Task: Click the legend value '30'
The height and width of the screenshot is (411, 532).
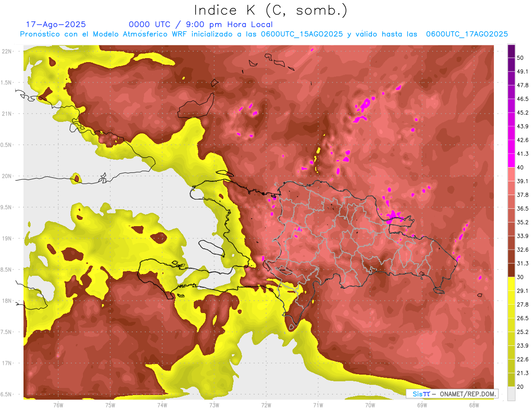Action: click(520, 278)
